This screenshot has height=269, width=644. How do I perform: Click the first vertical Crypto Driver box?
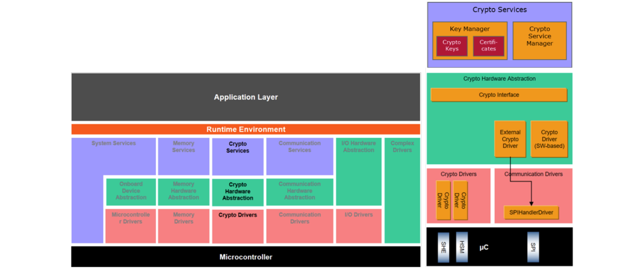click(443, 200)
